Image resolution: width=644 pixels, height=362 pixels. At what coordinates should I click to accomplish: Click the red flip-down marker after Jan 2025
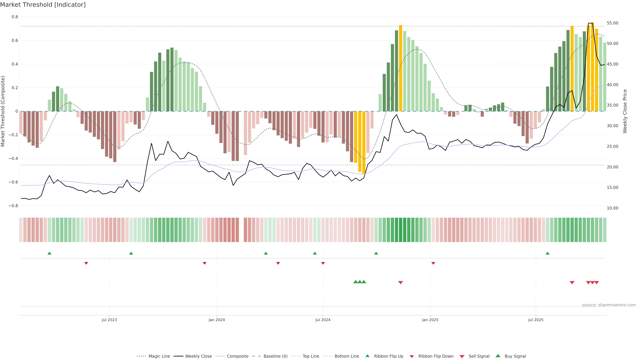(x=433, y=263)
